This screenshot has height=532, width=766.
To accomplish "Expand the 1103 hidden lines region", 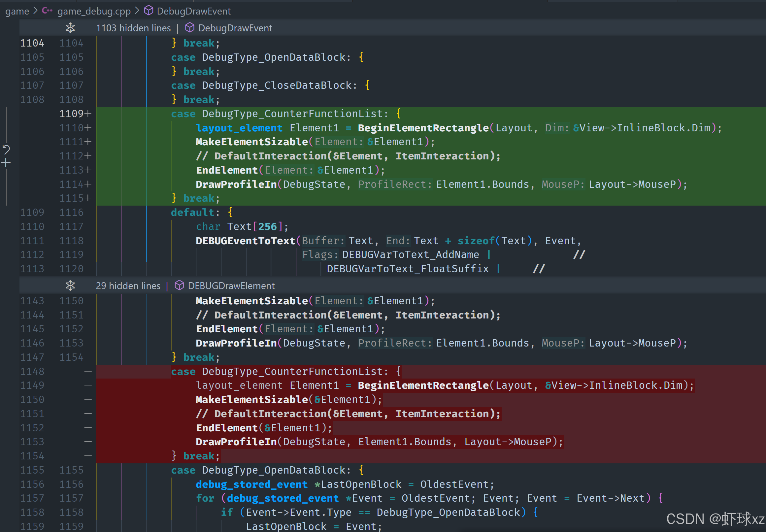I will coord(133,28).
